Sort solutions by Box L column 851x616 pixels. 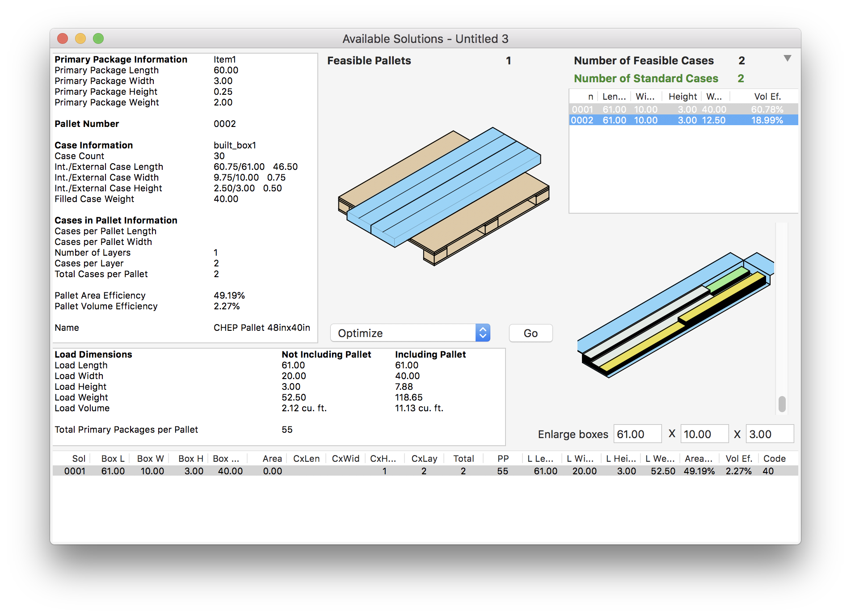click(x=113, y=458)
